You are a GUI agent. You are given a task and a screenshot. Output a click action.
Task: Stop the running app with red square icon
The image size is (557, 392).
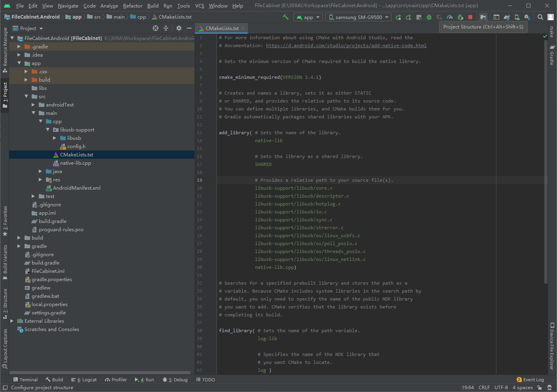pyautogui.click(x=471, y=17)
